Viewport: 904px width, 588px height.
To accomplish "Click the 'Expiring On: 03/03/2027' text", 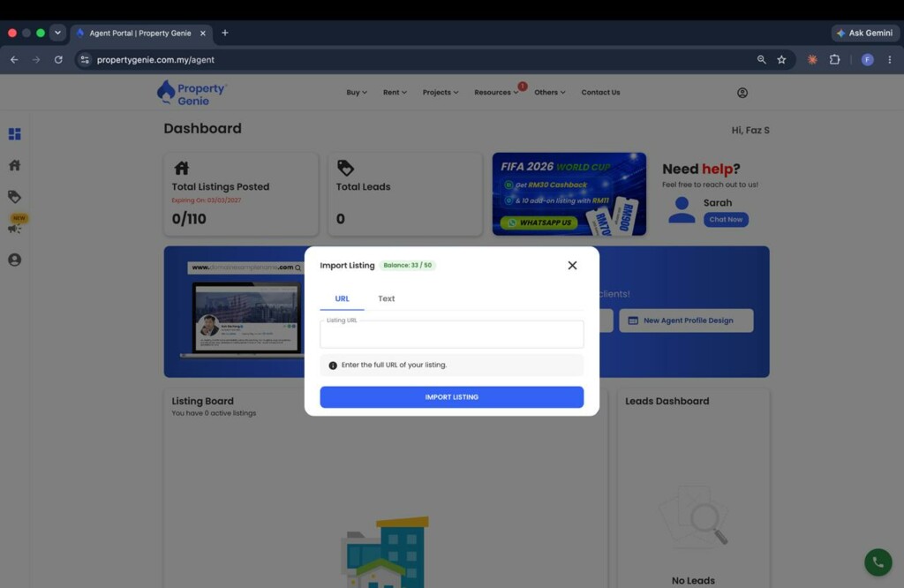I will pos(207,200).
